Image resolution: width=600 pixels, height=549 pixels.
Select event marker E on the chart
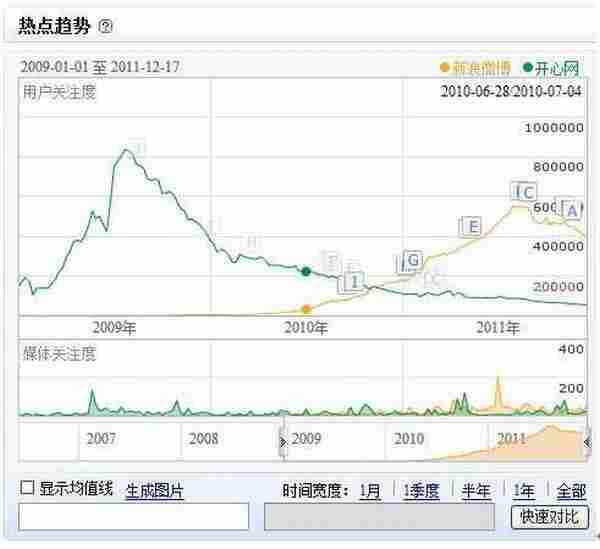click(473, 226)
